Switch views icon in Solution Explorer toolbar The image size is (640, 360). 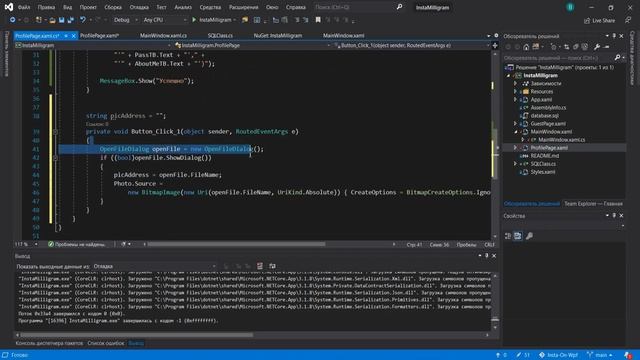535,47
